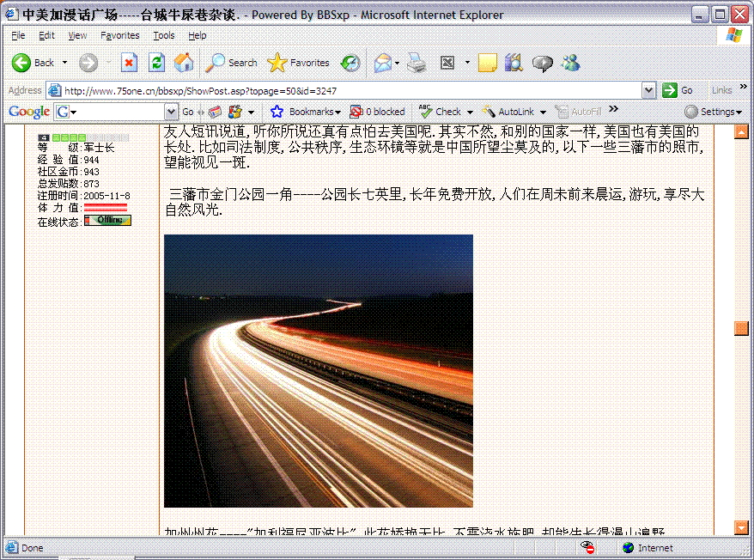Click the Stop loading icon

[x=129, y=63]
